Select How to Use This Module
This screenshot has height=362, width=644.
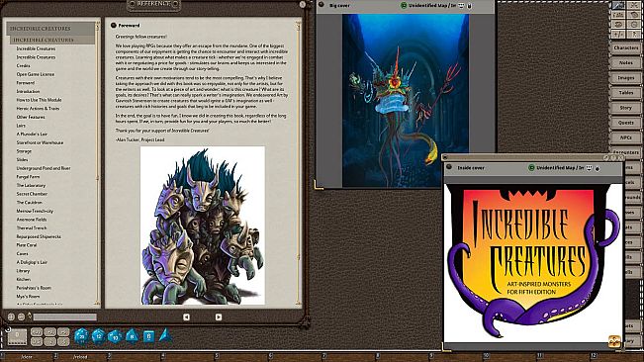pyautogui.click(x=39, y=100)
